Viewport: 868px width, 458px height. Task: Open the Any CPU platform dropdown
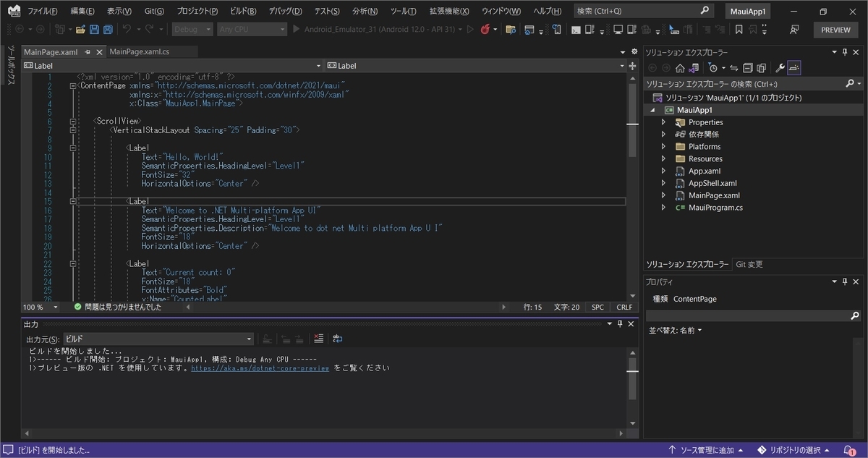click(252, 30)
